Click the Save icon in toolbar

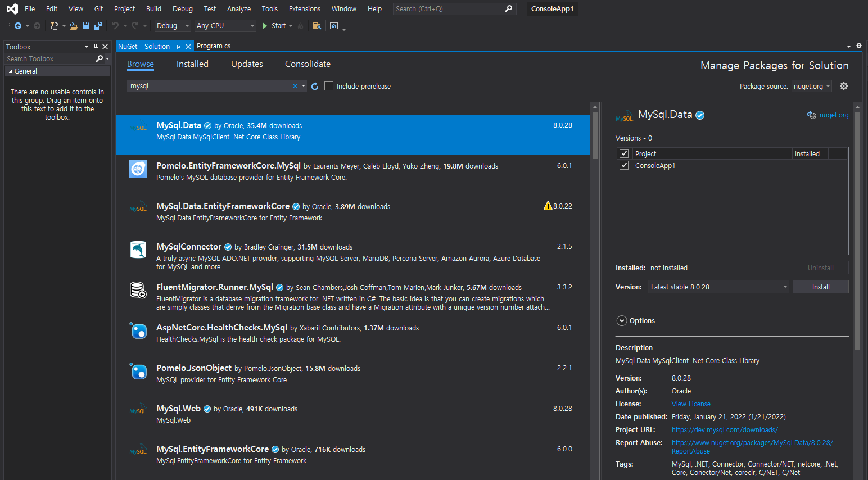(86, 26)
